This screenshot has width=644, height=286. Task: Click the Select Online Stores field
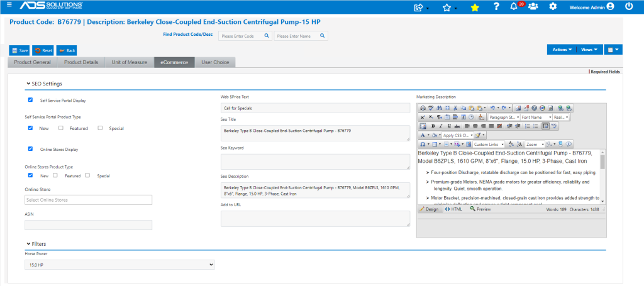[88, 200]
